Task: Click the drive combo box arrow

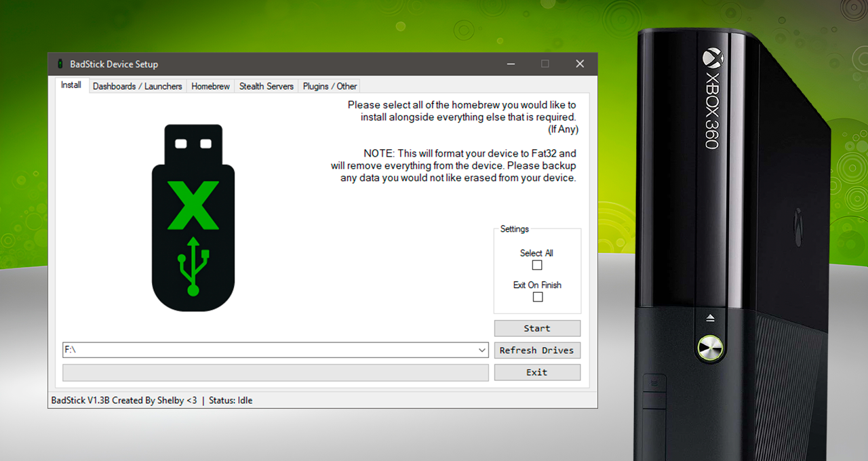Action: click(482, 350)
